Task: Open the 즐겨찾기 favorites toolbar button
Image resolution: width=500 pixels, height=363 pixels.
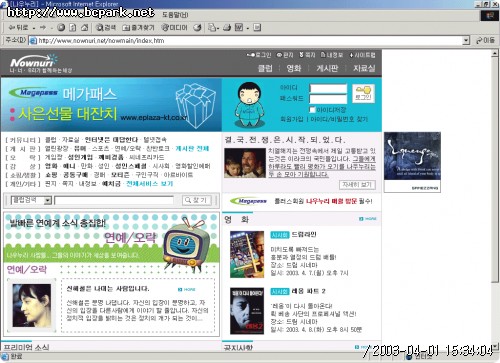Action: 138,27
